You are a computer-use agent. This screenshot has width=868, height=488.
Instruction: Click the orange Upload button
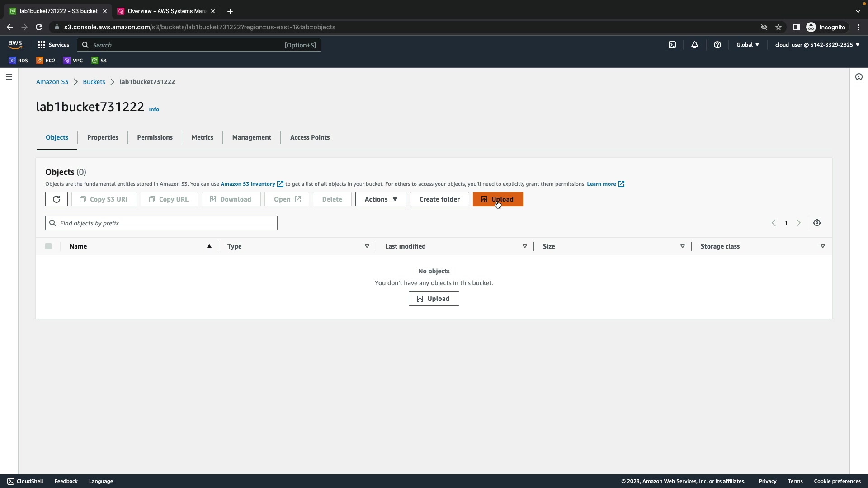point(498,199)
